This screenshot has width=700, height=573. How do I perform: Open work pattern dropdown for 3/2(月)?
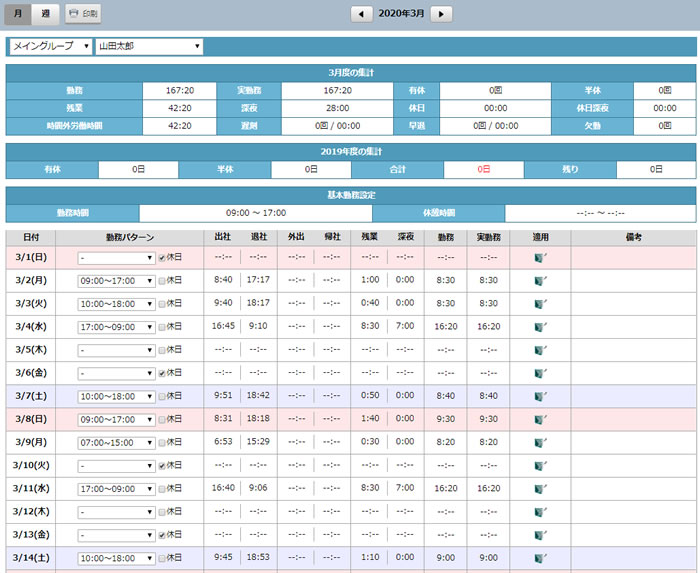pyautogui.click(x=116, y=281)
